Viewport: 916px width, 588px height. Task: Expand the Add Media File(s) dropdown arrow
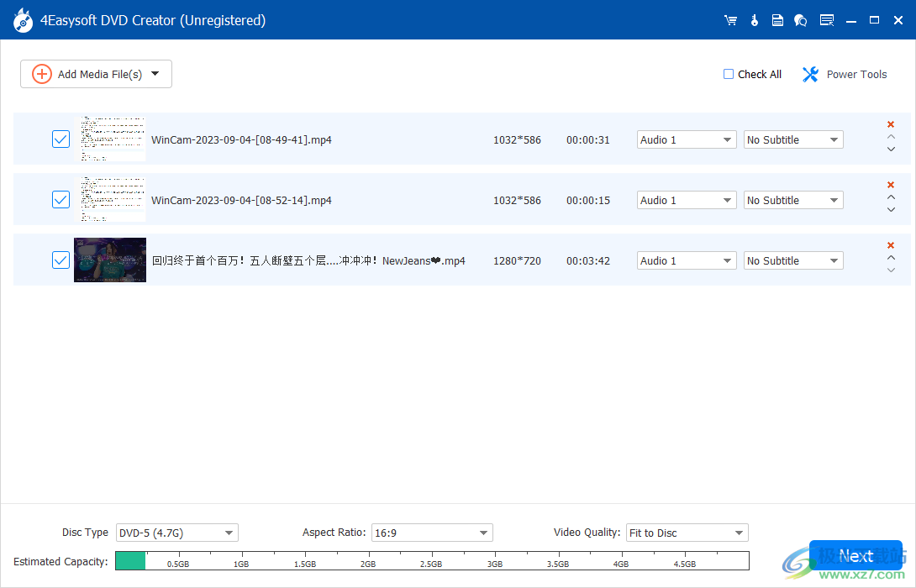click(155, 74)
